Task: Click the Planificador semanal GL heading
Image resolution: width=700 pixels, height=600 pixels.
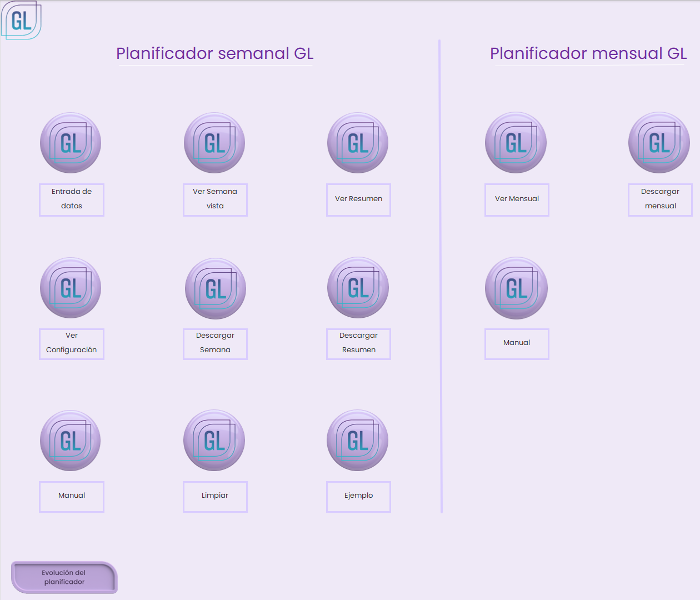Action: coord(214,53)
